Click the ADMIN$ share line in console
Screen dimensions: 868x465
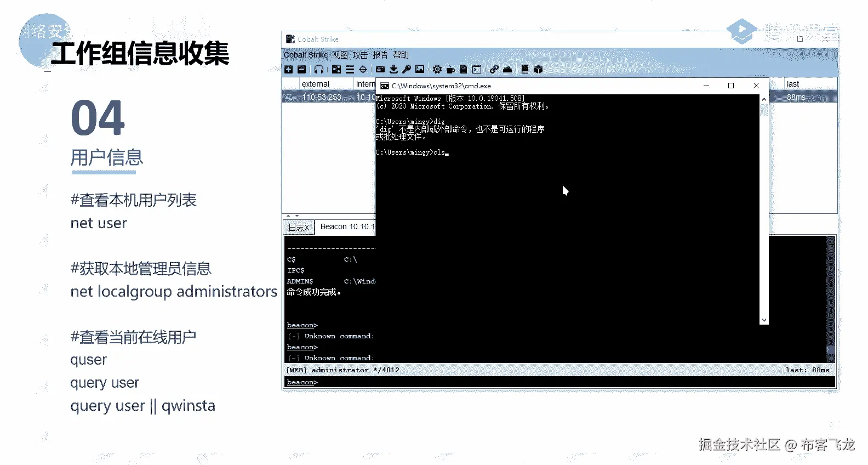[331, 281]
